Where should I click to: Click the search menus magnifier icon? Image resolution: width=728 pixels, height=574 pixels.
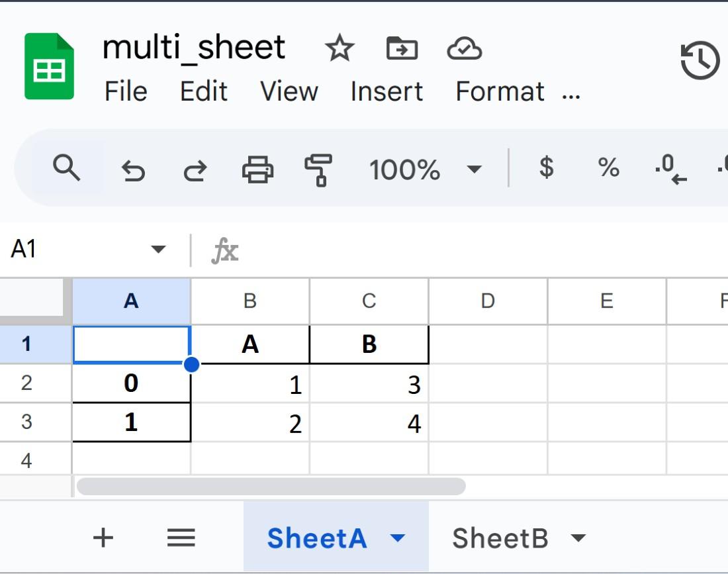pyautogui.click(x=66, y=169)
